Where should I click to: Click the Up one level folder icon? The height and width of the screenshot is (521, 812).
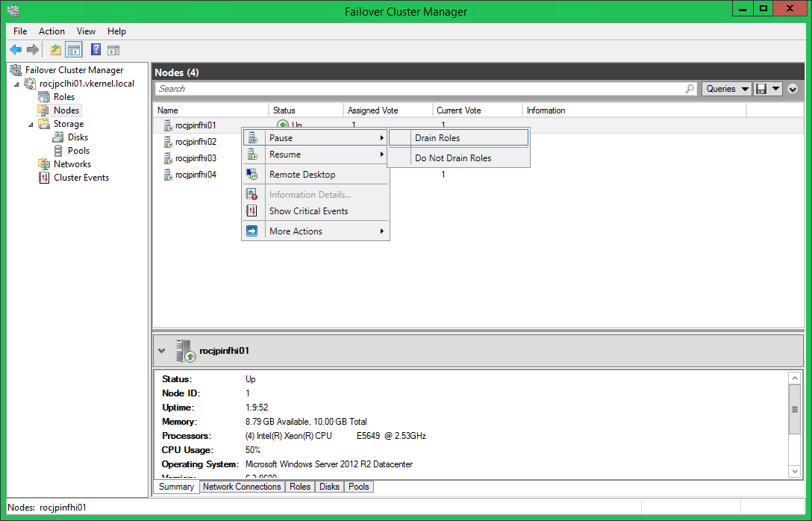point(56,50)
